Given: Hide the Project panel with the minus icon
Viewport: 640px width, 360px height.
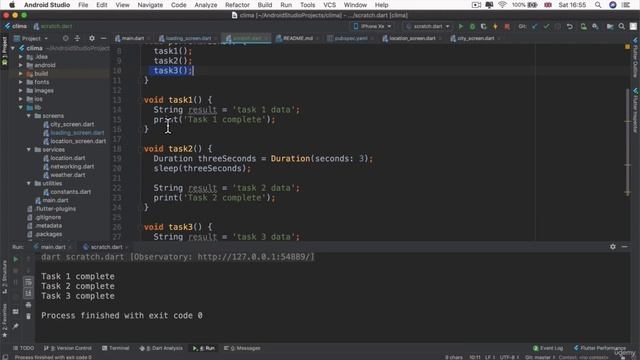Looking at the screenshot, I should click(103, 38).
